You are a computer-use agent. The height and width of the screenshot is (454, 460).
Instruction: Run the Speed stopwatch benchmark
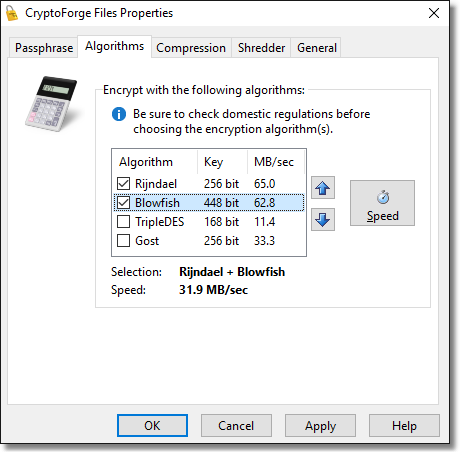coord(382,203)
